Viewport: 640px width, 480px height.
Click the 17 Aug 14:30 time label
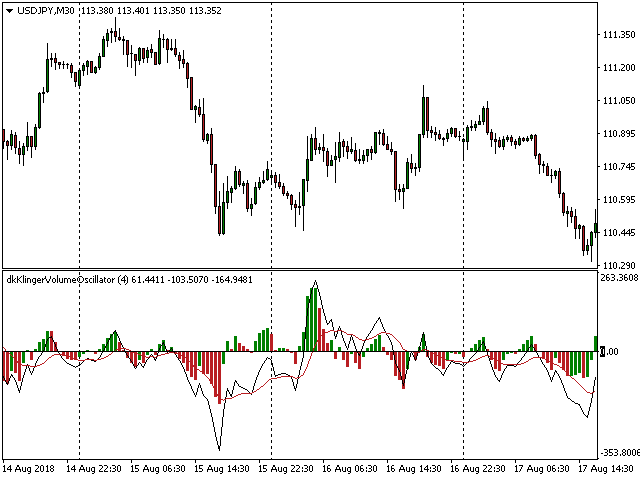tap(606, 469)
